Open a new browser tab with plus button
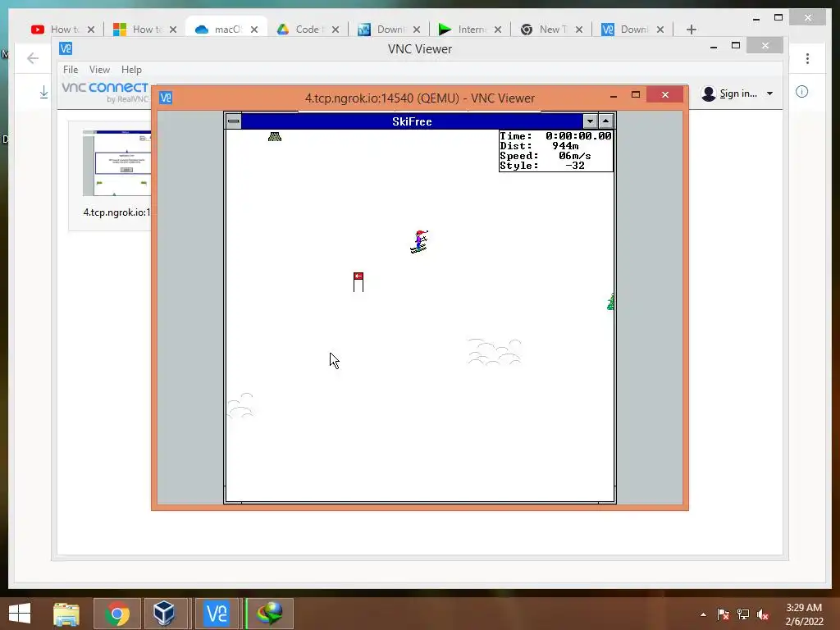This screenshot has width=840, height=630. 691,30
